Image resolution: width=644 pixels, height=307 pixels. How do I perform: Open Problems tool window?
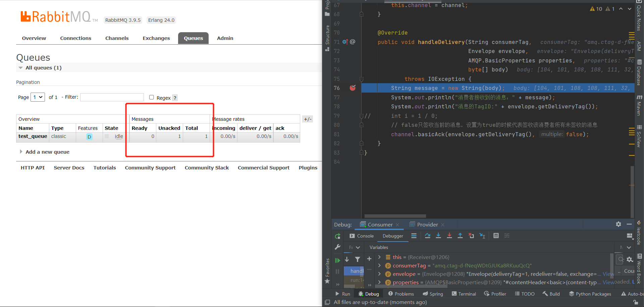(x=401, y=294)
